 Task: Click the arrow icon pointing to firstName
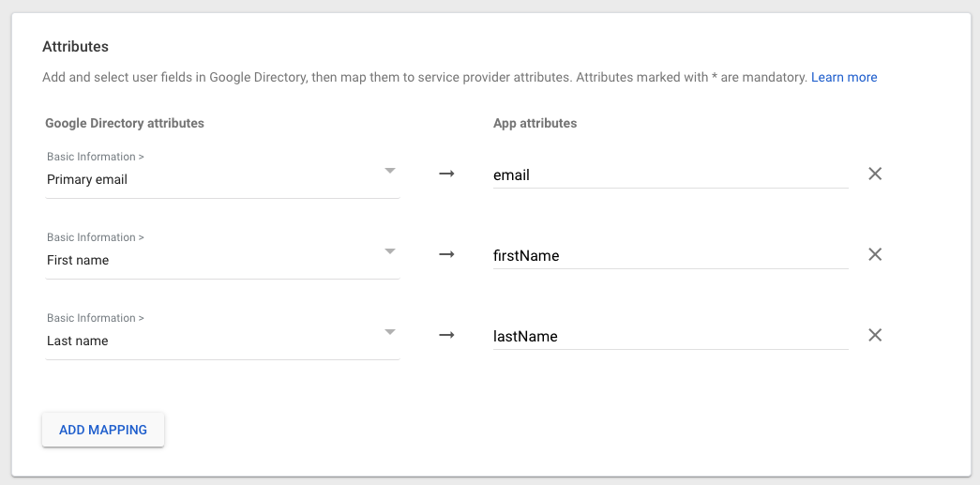click(x=446, y=254)
